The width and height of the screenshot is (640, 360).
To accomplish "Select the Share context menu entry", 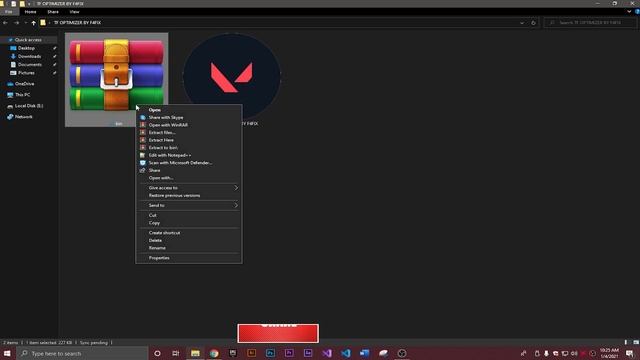I will pyautogui.click(x=154, y=170).
